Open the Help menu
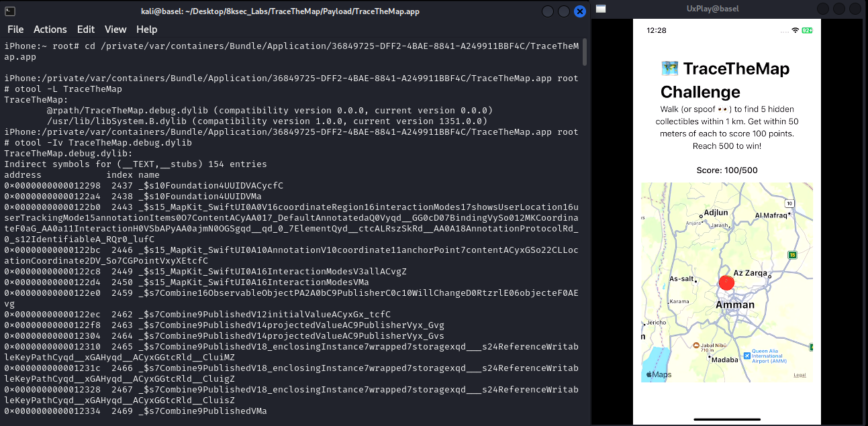 [x=146, y=30]
